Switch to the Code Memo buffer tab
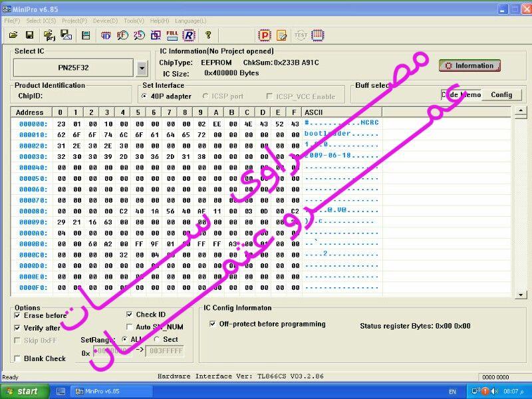Viewport: 532px width, 399px height. tap(461, 94)
